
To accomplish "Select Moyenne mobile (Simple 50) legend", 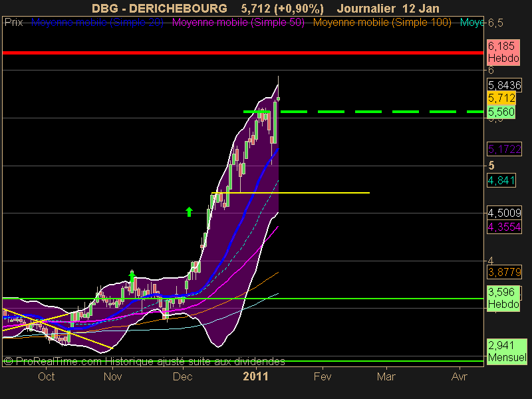I will tap(238, 23).
